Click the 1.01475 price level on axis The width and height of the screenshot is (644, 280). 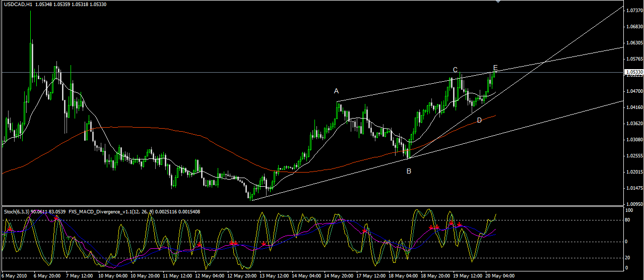tap(634, 188)
